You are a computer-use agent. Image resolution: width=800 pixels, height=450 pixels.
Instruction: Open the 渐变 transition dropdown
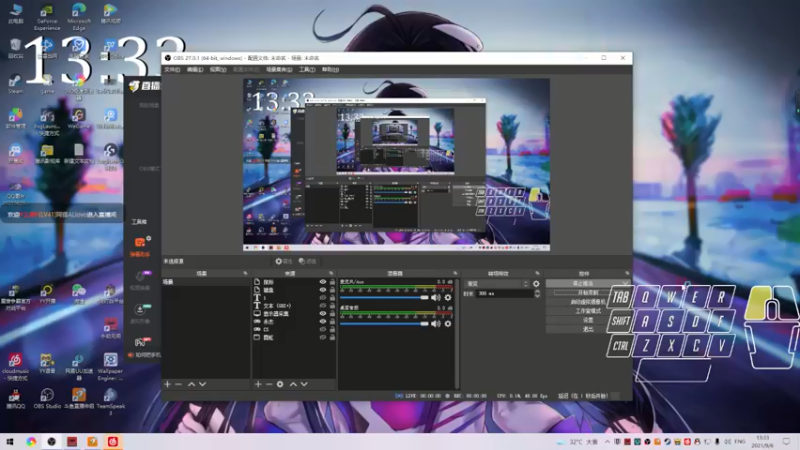pyautogui.click(x=497, y=284)
